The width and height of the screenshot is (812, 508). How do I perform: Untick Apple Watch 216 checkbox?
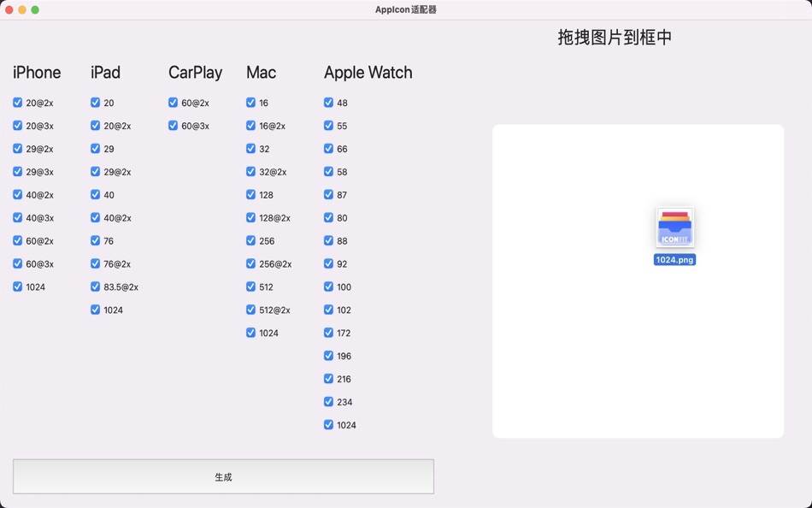coord(328,378)
